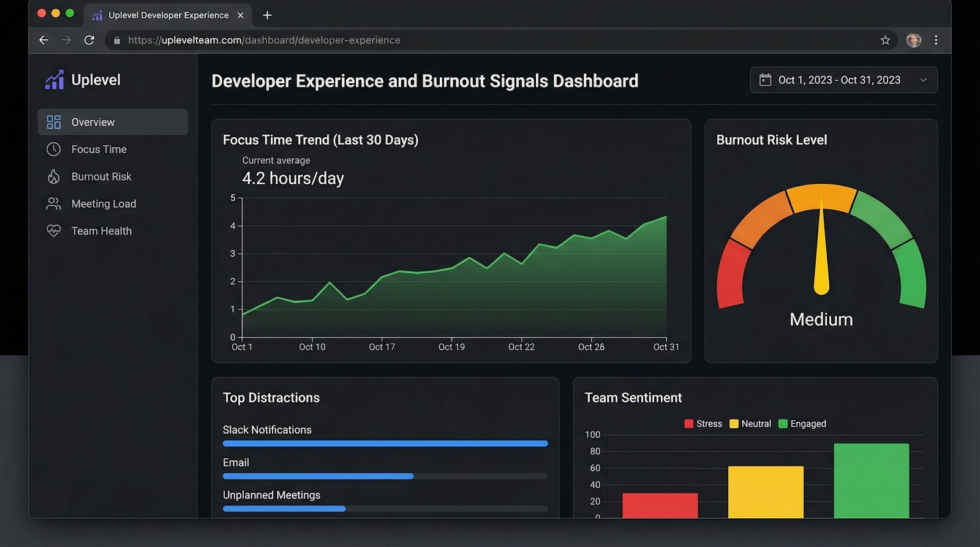This screenshot has width=980, height=547.
Task: Click the Uplevel logo icon
Action: [x=55, y=80]
